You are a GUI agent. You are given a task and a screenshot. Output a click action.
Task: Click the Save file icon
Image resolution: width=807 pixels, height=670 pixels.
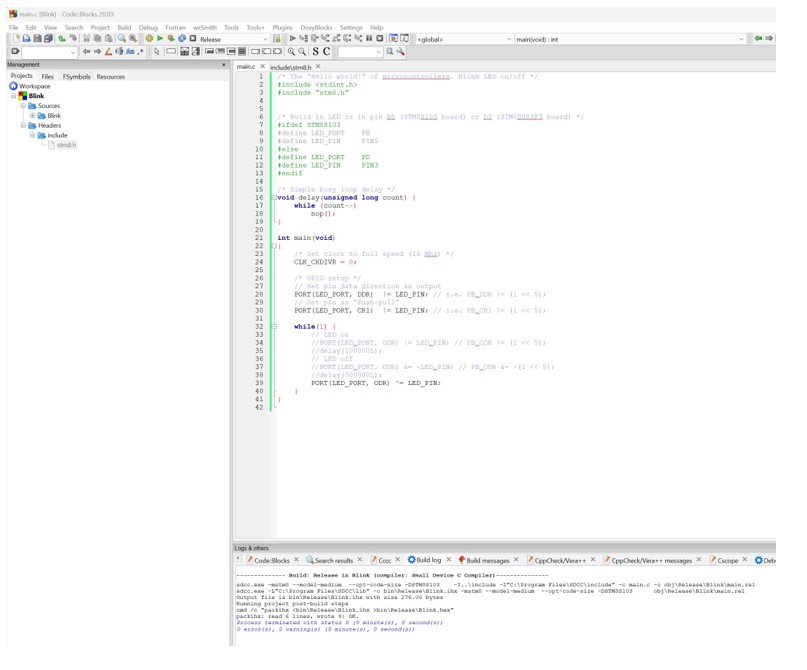pyautogui.click(x=37, y=39)
